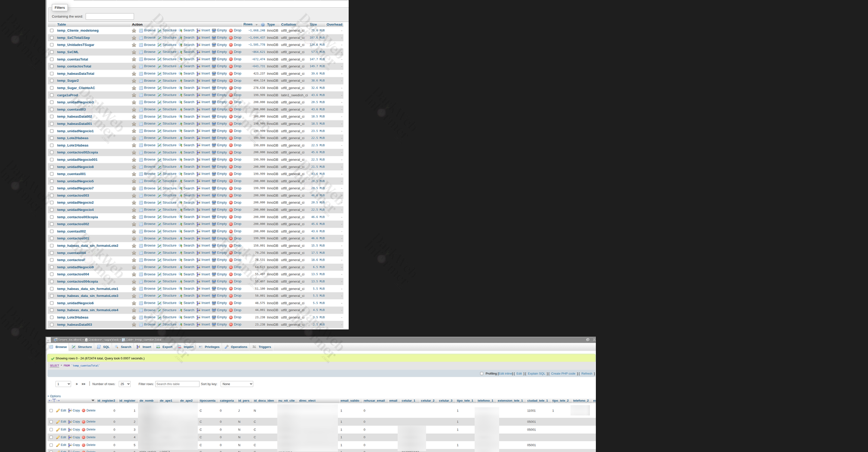
Task: Click the Explain SQL link
Action: click(x=536, y=374)
